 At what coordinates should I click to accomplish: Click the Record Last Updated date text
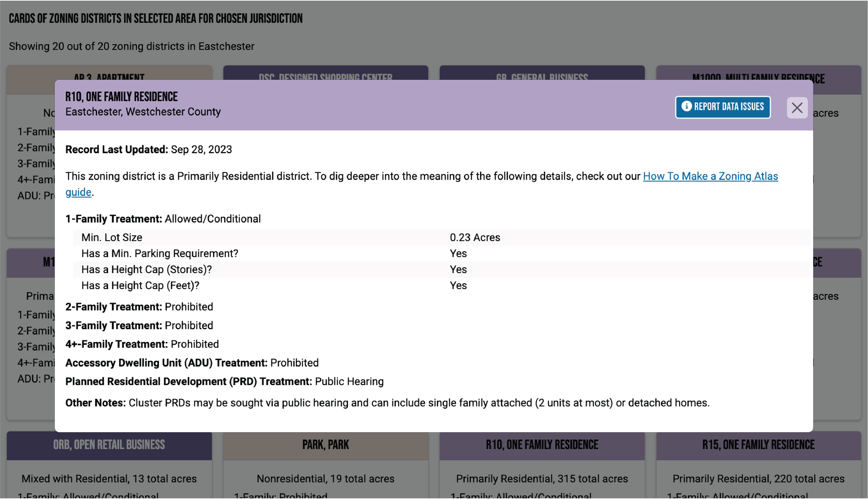click(201, 149)
